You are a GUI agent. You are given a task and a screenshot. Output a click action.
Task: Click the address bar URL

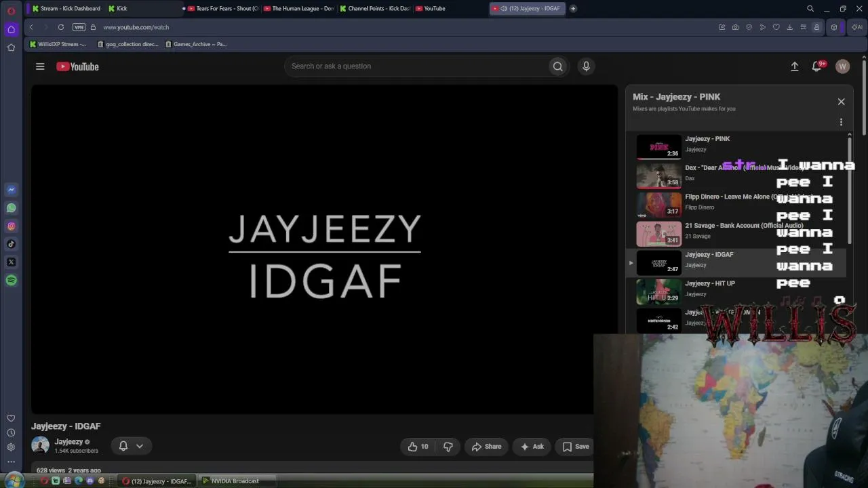click(136, 27)
